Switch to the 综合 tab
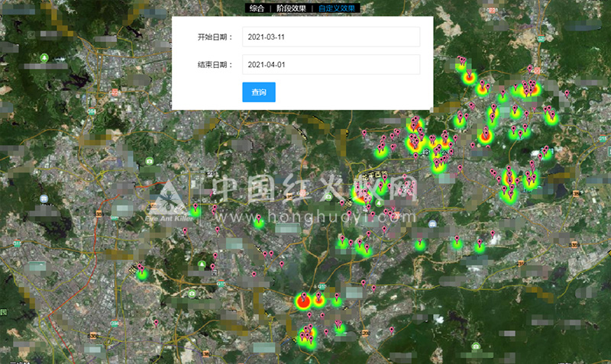Viewport: 611px width, 364px height. pyautogui.click(x=257, y=8)
